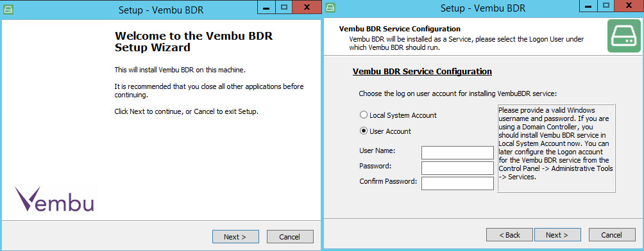Focus the User Name field
The image size is (644, 251).
(457, 152)
